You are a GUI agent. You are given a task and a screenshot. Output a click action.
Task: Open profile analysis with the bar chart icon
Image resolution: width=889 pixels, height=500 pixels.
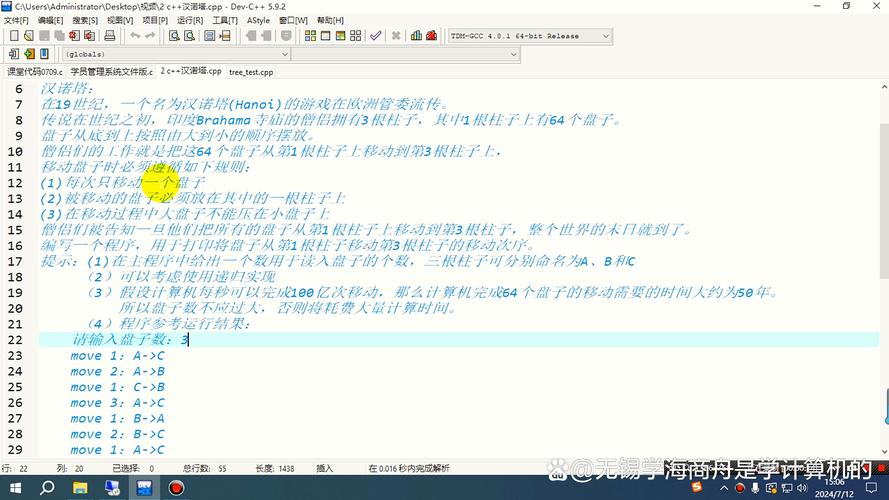pyautogui.click(x=416, y=36)
